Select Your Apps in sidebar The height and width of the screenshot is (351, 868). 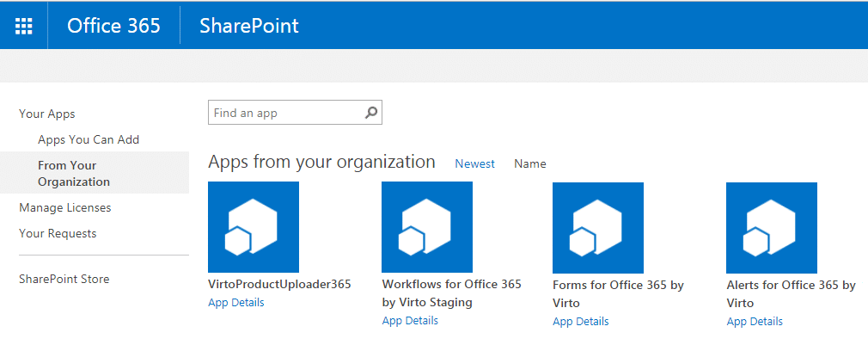point(47,114)
